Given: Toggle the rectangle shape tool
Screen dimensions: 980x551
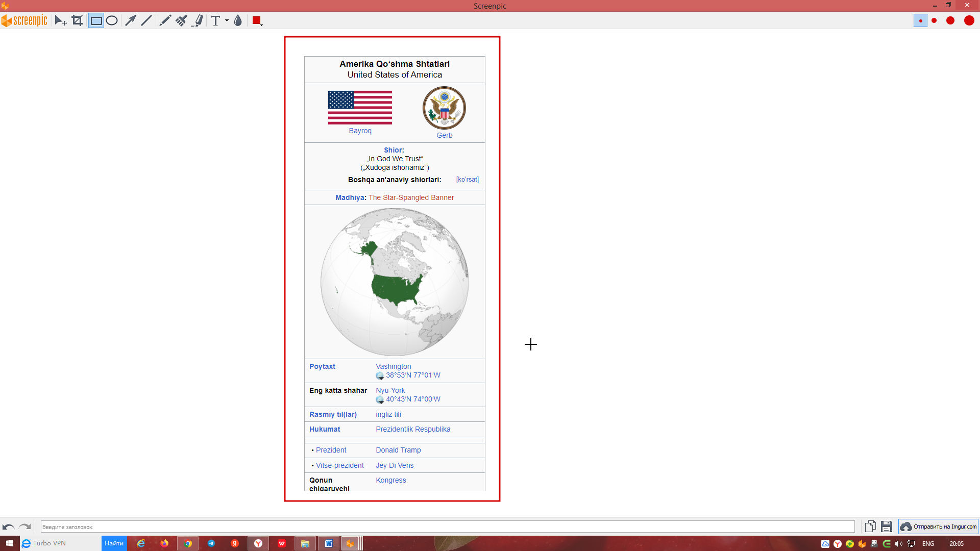Looking at the screenshot, I should tap(96, 21).
